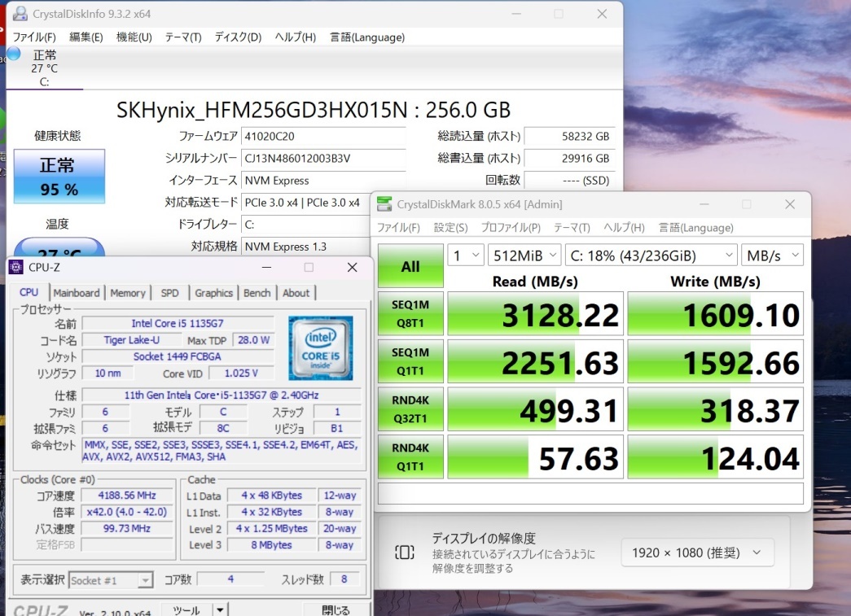This screenshot has height=616, width=851.
Task: Switch to the Graphics tab in CPU-Z
Action: 214,293
